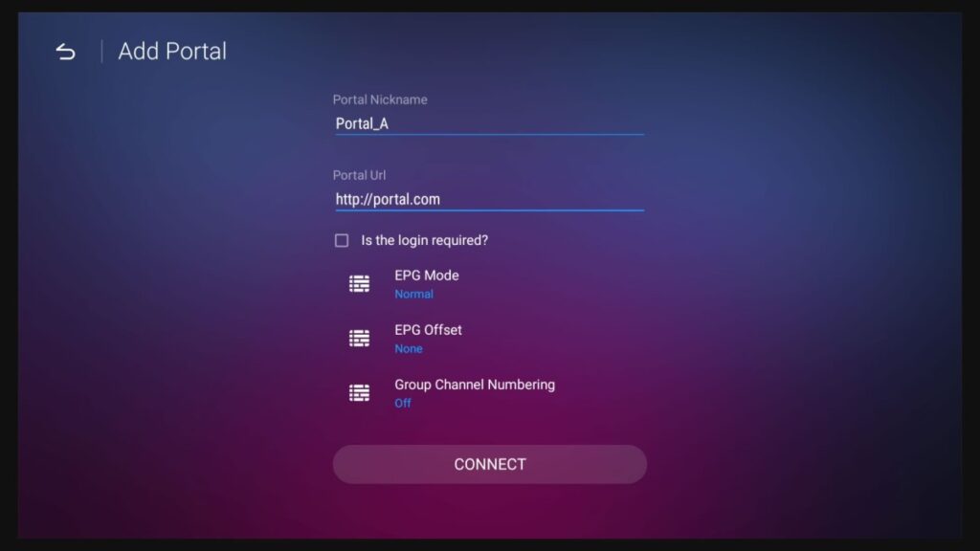
Task: Focus the Portal Url field with http://portal.com
Action: tap(490, 199)
